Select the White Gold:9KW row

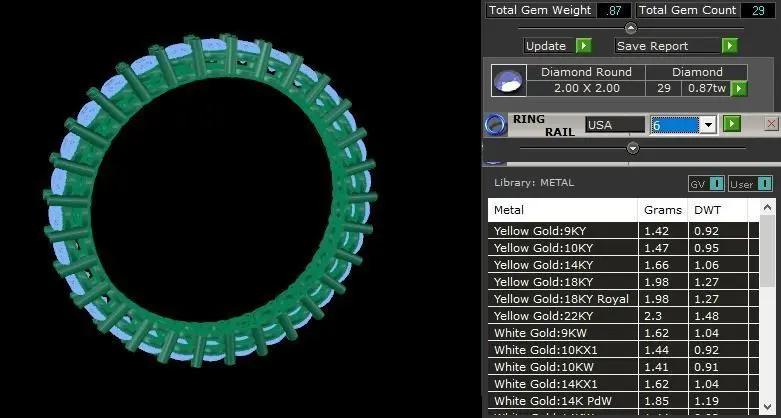pos(623,333)
